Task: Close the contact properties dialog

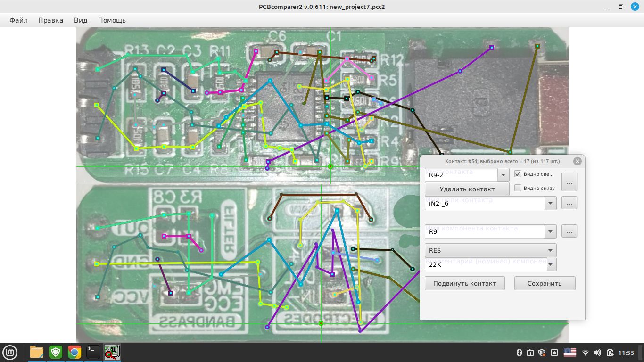Action: coord(578,161)
